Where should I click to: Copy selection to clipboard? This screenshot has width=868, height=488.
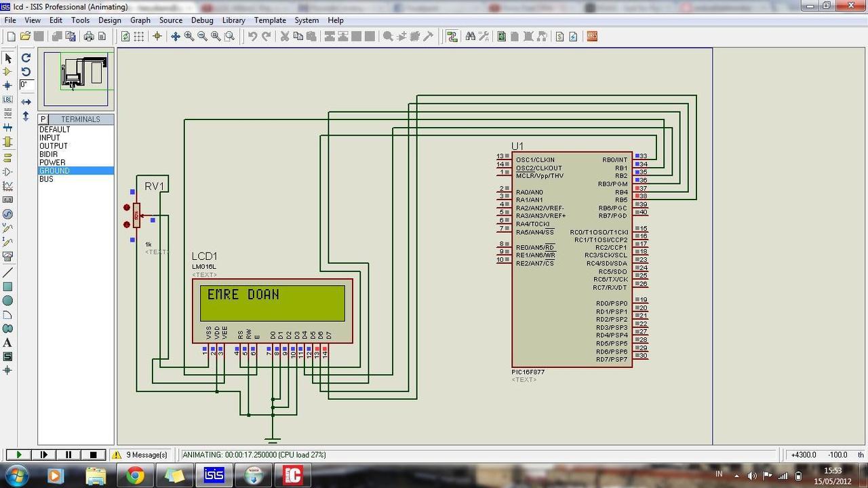[x=298, y=37]
